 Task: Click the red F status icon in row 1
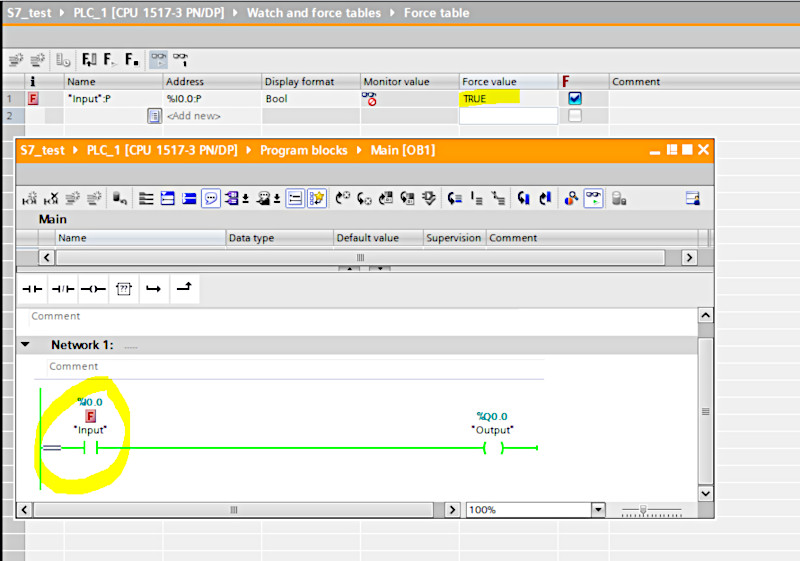pyautogui.click(x=33, y=98)
